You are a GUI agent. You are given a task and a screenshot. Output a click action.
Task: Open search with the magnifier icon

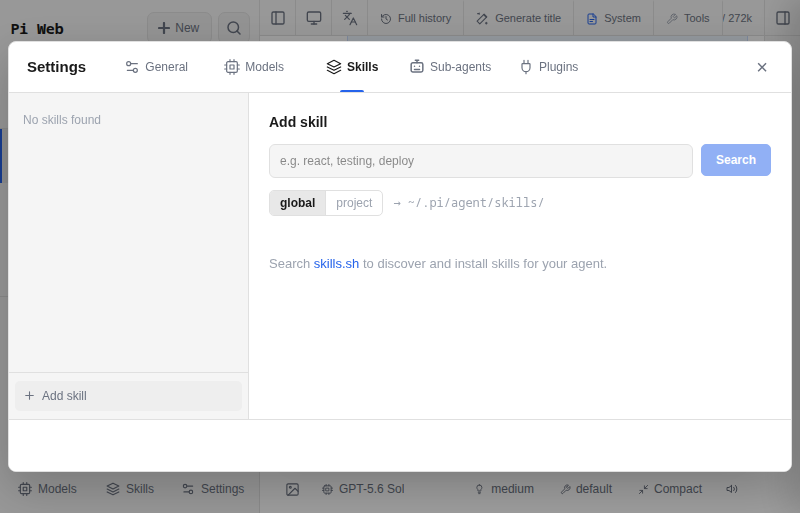(x=234, y=28)
